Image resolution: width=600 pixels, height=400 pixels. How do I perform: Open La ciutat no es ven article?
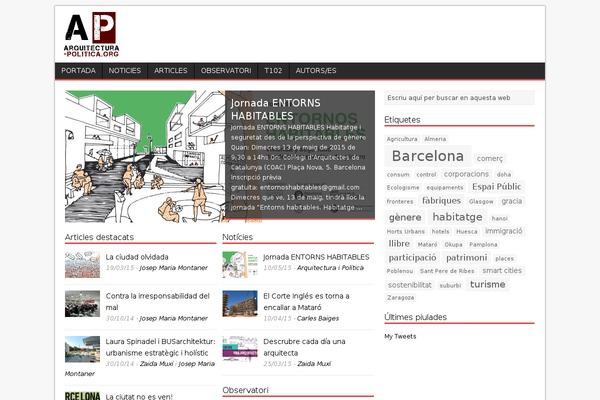point(139,397)
